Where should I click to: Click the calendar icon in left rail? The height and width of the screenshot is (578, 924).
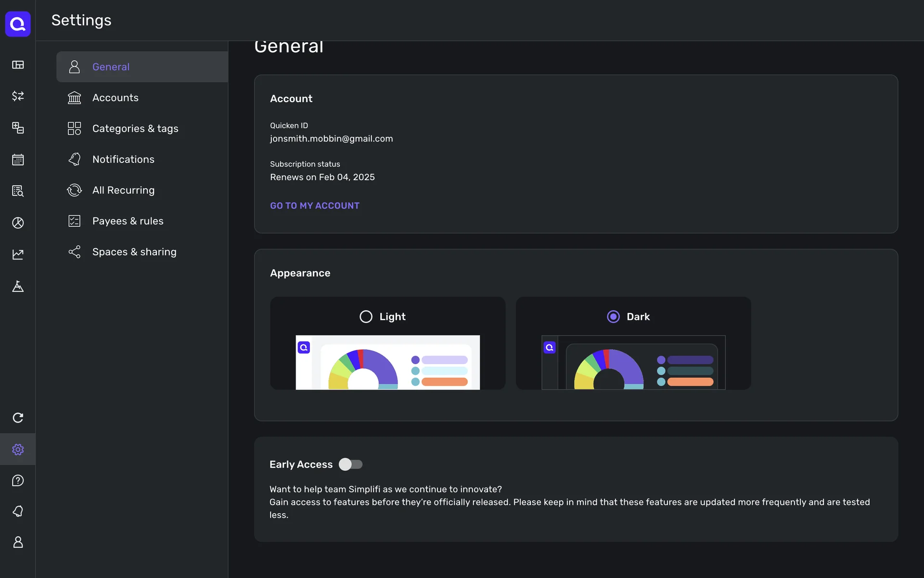click(18, 159)
